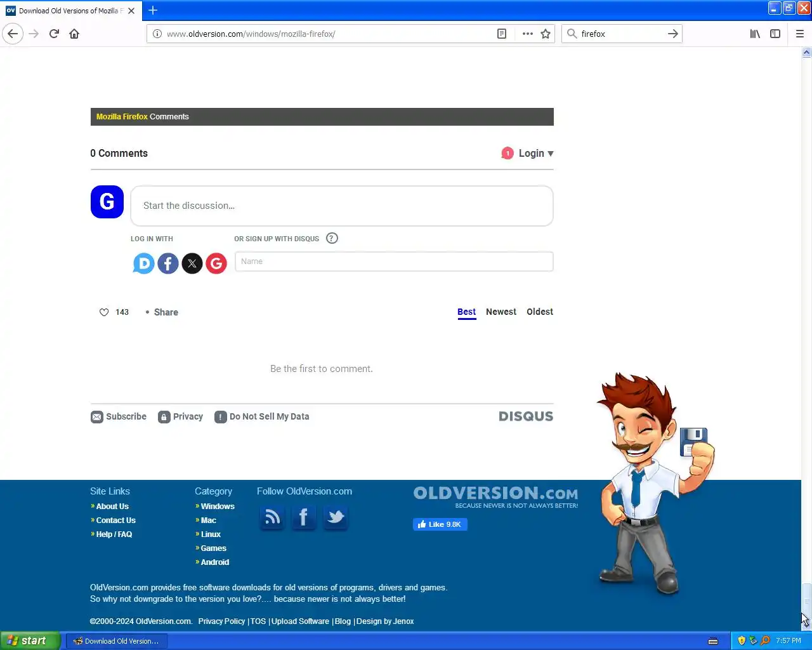The image size is (812, 650).
Task: Click the Name input field
Action: 394,262
